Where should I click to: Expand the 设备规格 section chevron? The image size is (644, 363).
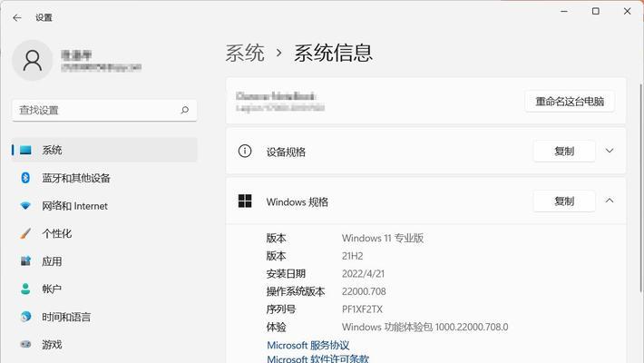coord(610,151)
